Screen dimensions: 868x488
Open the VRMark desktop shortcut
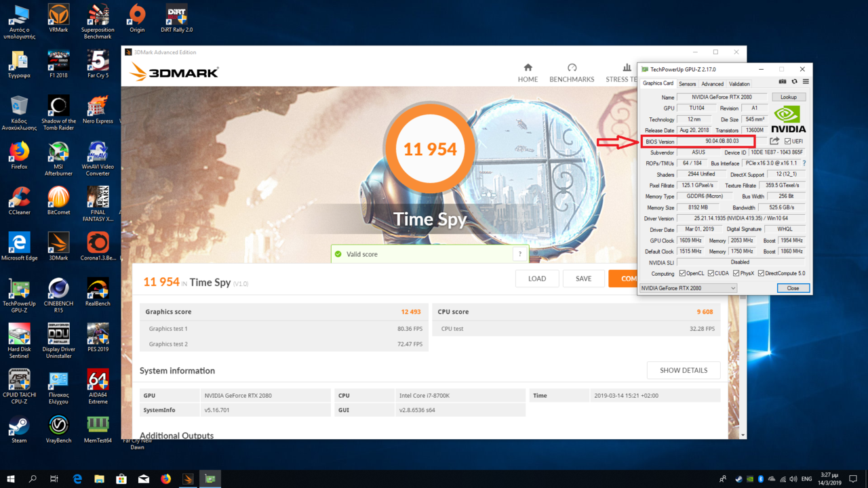pyautogui.click(x=58, y=19)
